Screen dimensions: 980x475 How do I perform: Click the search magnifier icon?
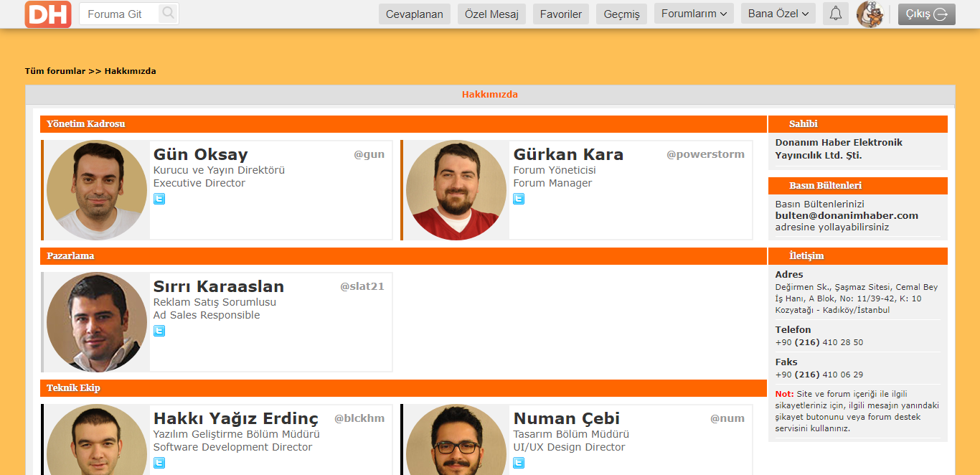pyautogui.click(x=168, y=14)
